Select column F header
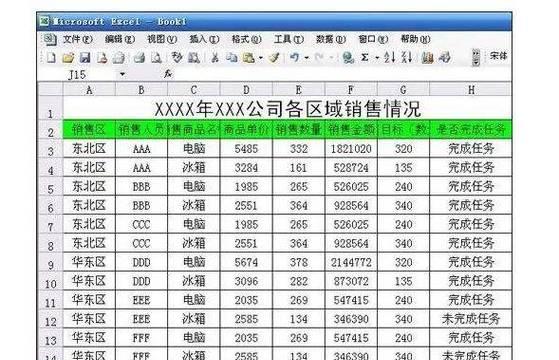 [351, 89]
